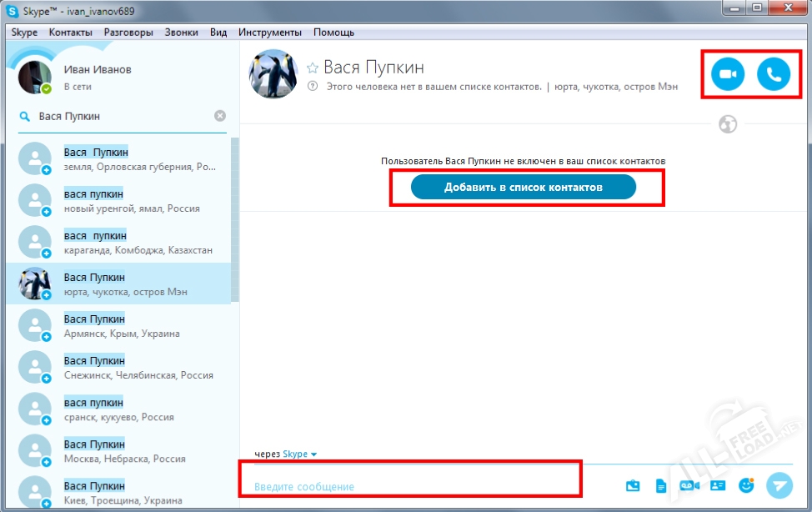Click 'Добавить в список контактов' button
The image size is (812, 512).
pos(523,188)
